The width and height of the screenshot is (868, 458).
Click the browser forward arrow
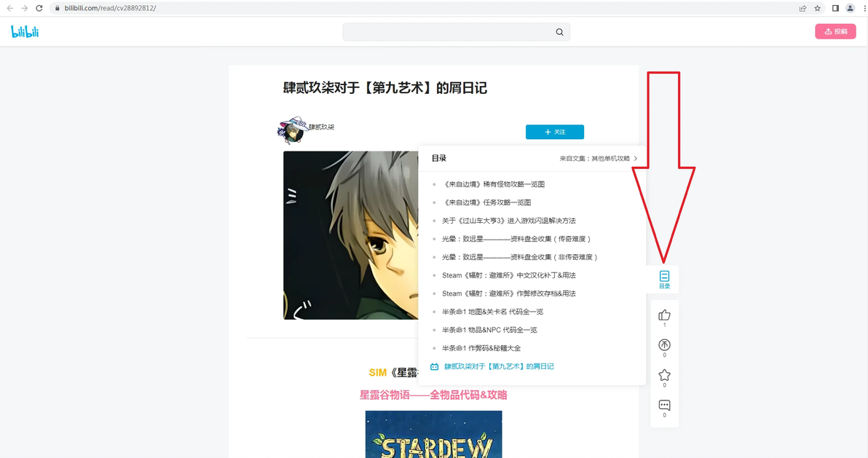click(x=24, y=8)
